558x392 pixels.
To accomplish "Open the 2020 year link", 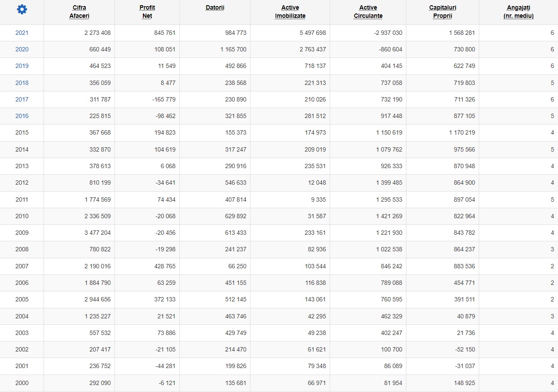I will (x=22, y=49).
